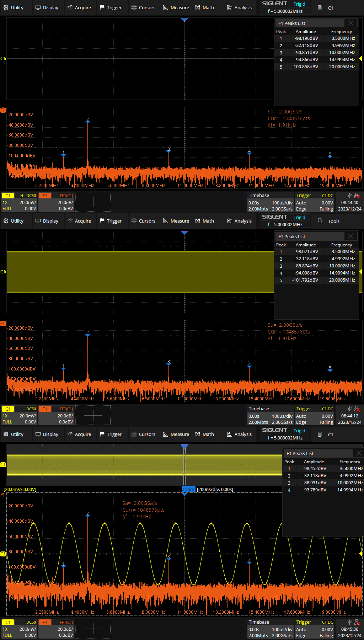Click Math waveform icon in the 08:44:40 capture
This screenshot has height=640, width=364.
tap(198, 7)
